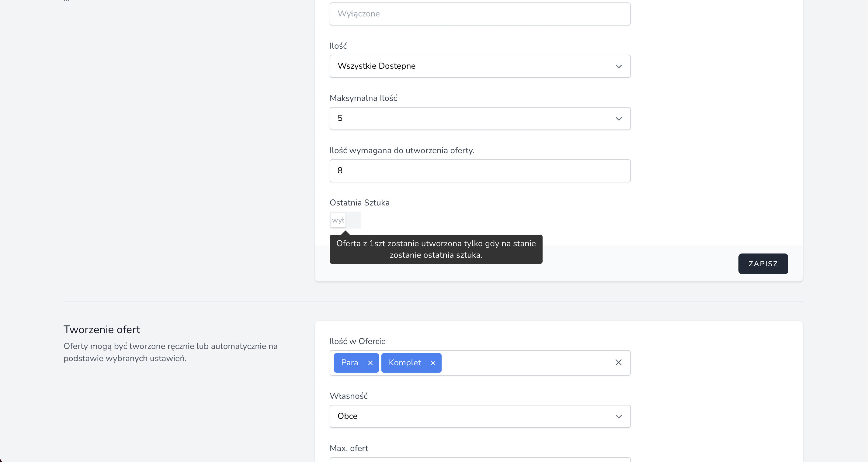Screen dimensions: 868x462
Task: Open the Własność dropdown showing "Obce"
Action: tap(480, 416)
